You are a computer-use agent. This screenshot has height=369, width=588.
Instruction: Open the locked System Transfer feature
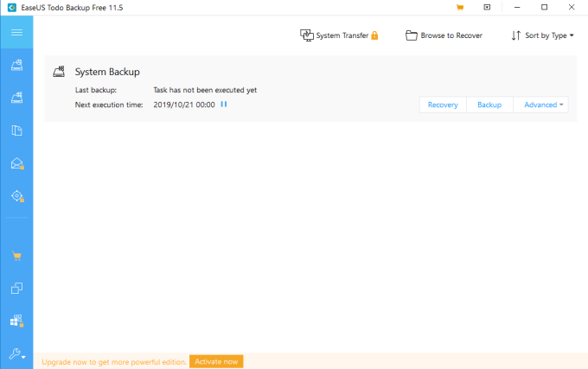pyautogui.click(x=339, y=35)
